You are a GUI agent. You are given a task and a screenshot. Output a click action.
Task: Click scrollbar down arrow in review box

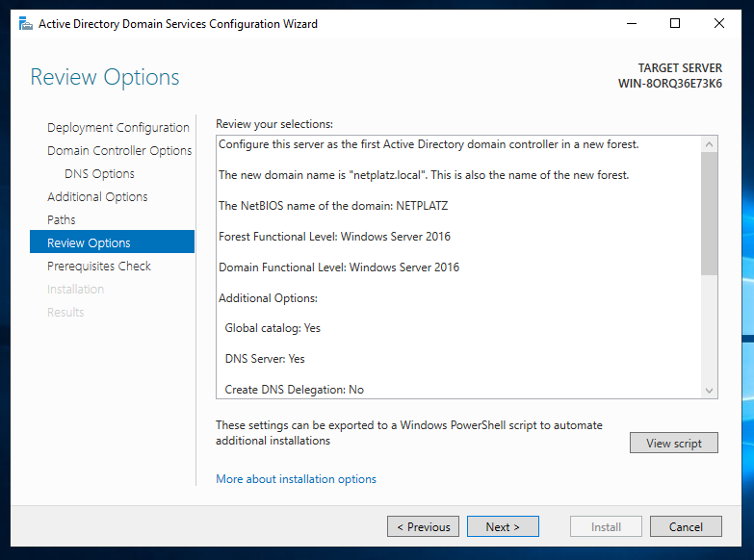pos(710,391)
